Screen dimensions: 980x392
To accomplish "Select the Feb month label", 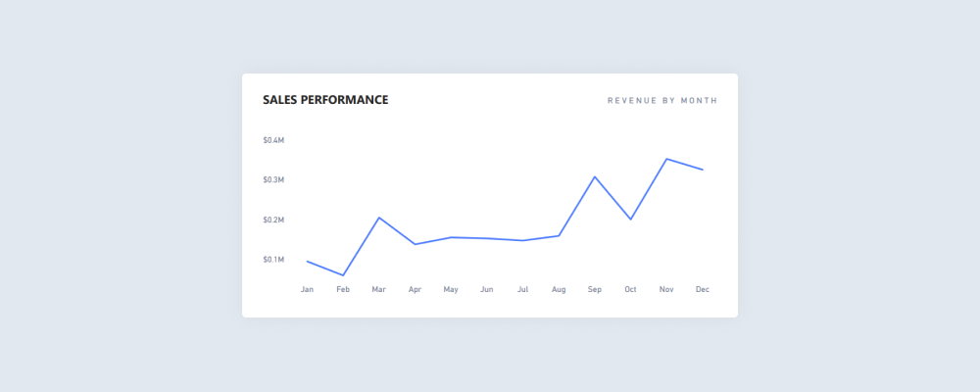I will click(343, 290).
